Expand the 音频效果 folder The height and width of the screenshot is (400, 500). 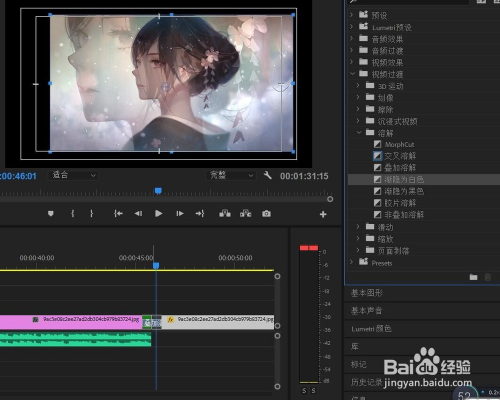(351, 39)
